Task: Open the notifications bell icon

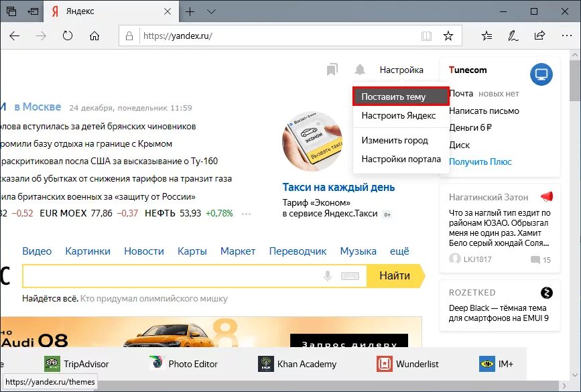Action: pyautogui.click(x=360, y=69)
